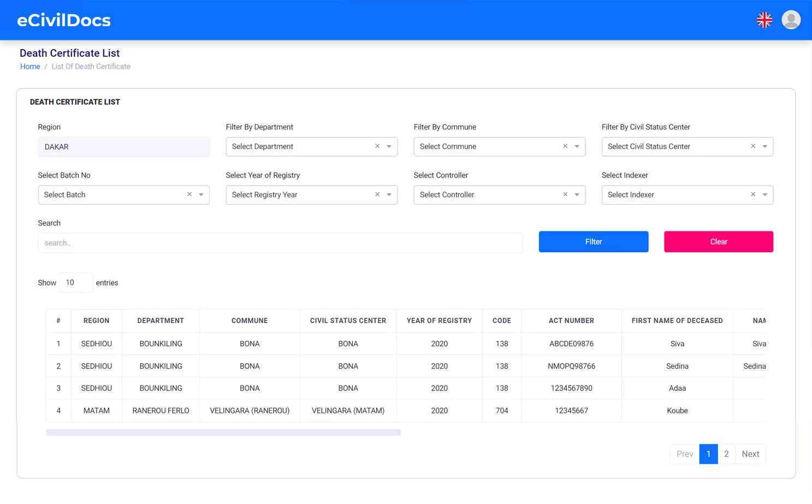Clear all filters with the Clear button
This screenshot has height=504, width=812.
click(x=718, y=241)
